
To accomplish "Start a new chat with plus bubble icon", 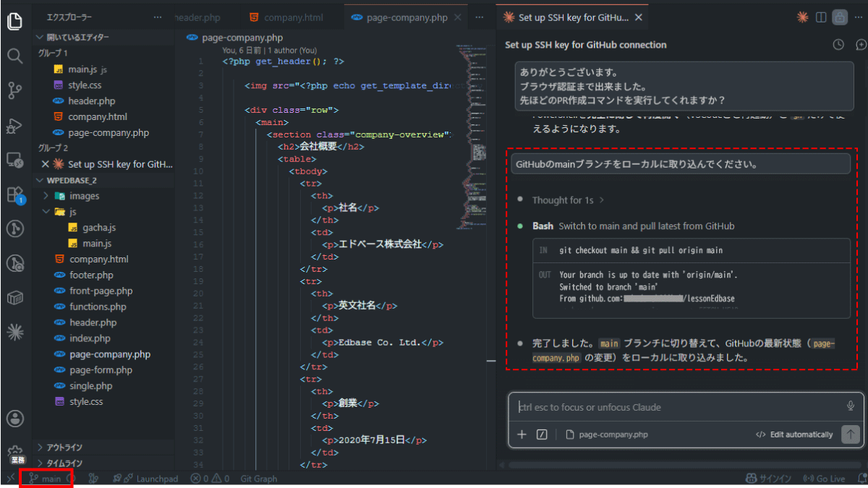I will (861, 45).
